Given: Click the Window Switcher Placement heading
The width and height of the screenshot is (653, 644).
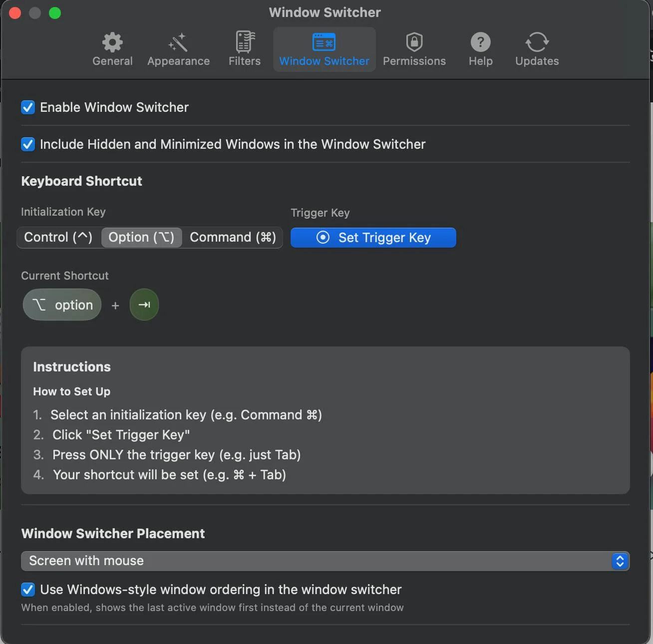Looking at the screenshot, I should [x=113, y=534].
